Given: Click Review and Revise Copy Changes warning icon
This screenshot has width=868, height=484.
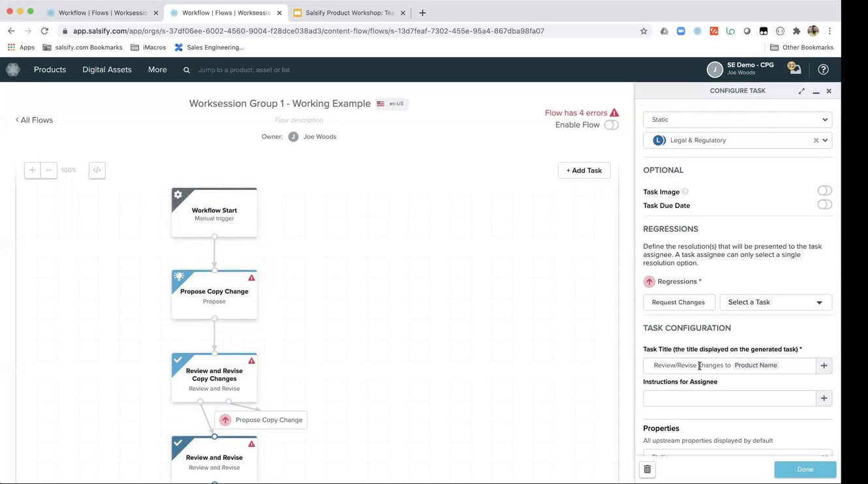Looking at the screenshot, I should pyautogui.click(x=251, y=361).
